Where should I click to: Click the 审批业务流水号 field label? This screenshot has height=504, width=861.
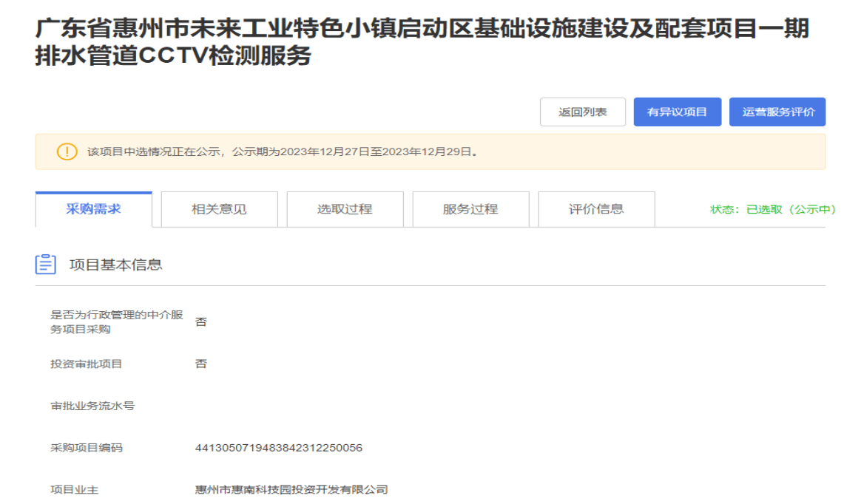pos(92,406)
